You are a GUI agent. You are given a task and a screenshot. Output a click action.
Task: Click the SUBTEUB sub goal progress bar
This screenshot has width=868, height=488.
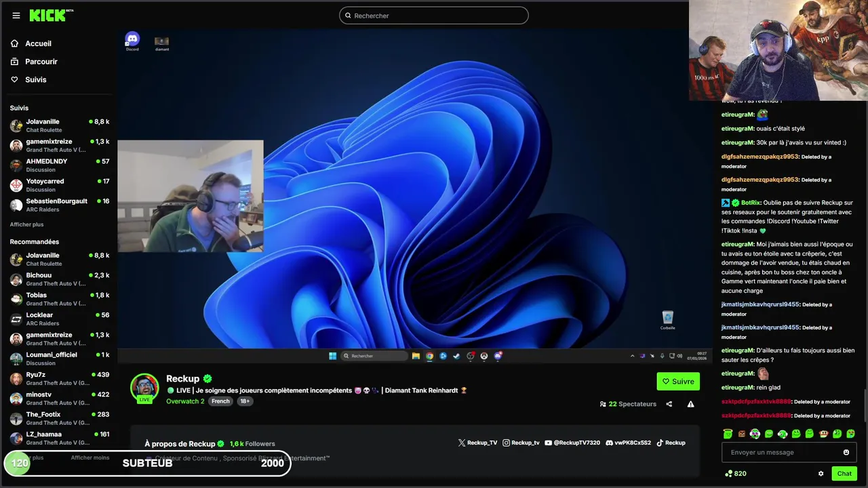click(x=147, y=464)
